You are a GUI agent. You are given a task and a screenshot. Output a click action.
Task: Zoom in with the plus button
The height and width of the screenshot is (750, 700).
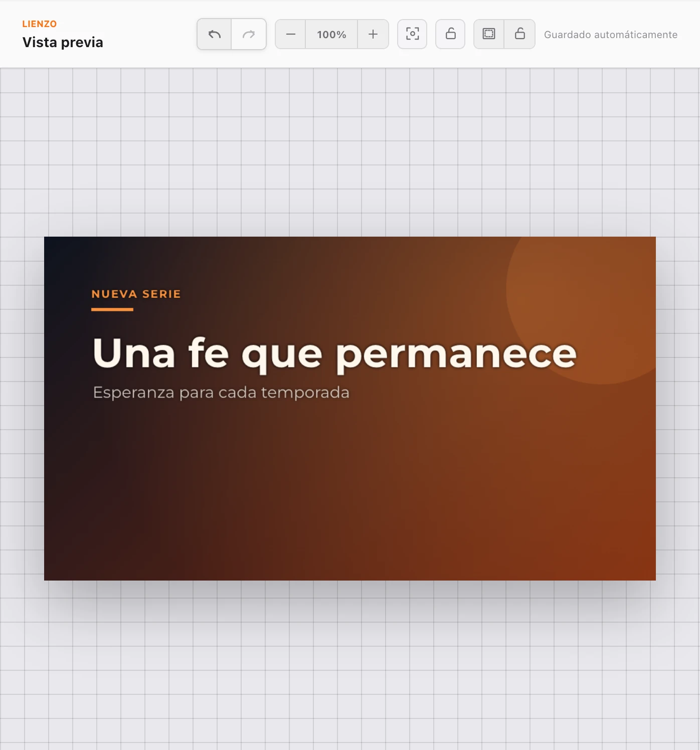(373, 34)
